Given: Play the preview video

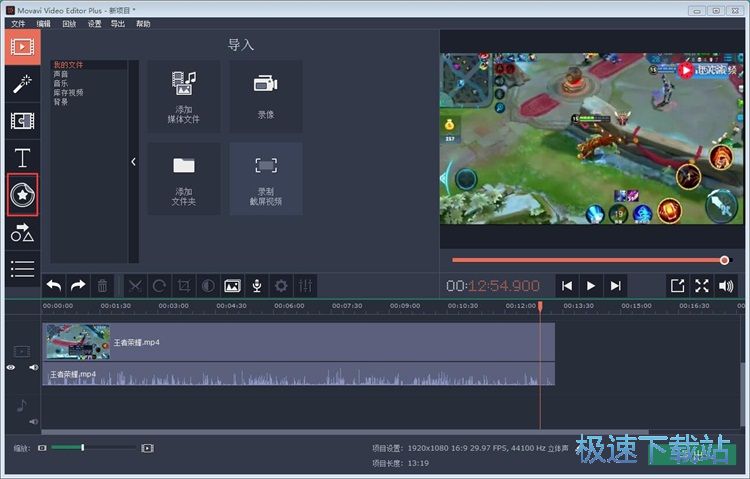Looking at the screenshot, I should (591, 286).
